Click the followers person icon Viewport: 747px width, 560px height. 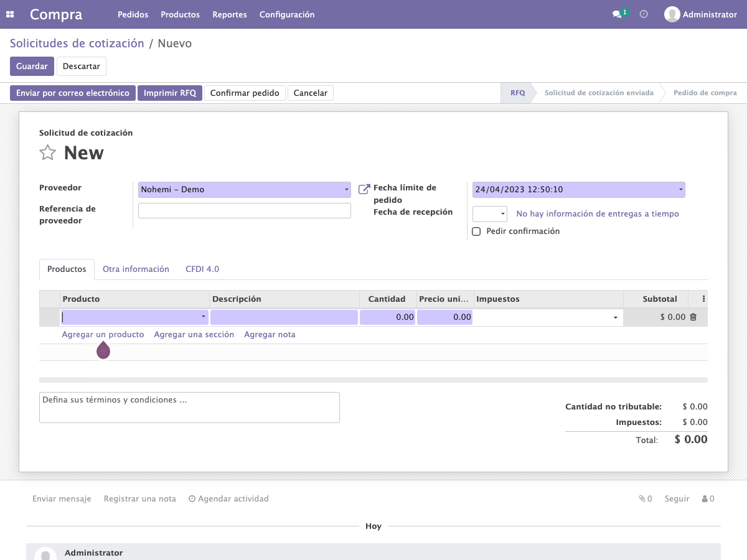[704, 498]
